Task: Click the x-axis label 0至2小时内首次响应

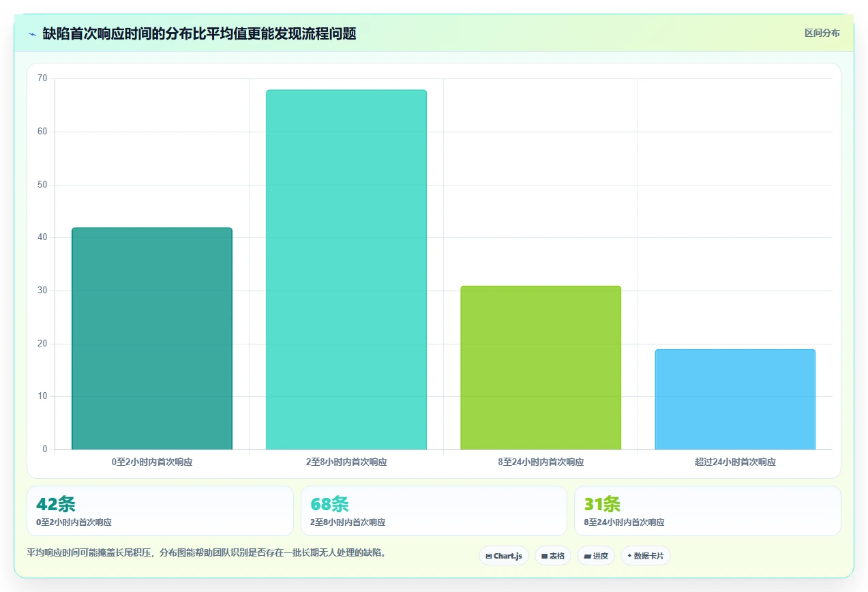Action: point(152,462)
